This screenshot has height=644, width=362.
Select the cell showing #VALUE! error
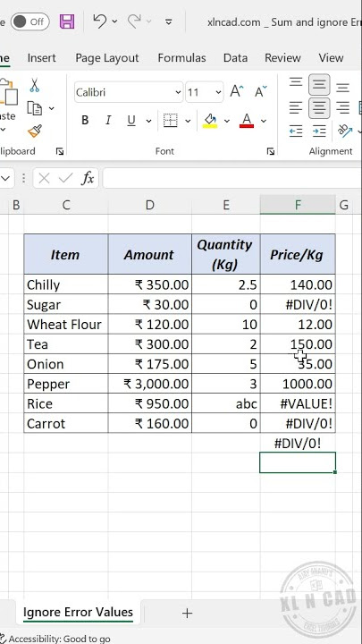click(298, 403)
